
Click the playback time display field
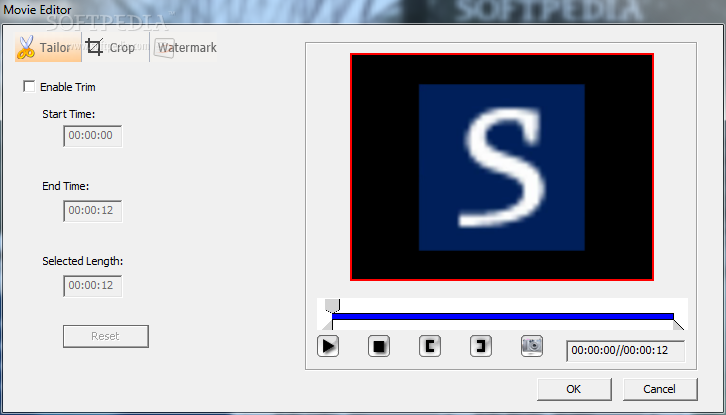pyautogui.click(x=626, y=351)
